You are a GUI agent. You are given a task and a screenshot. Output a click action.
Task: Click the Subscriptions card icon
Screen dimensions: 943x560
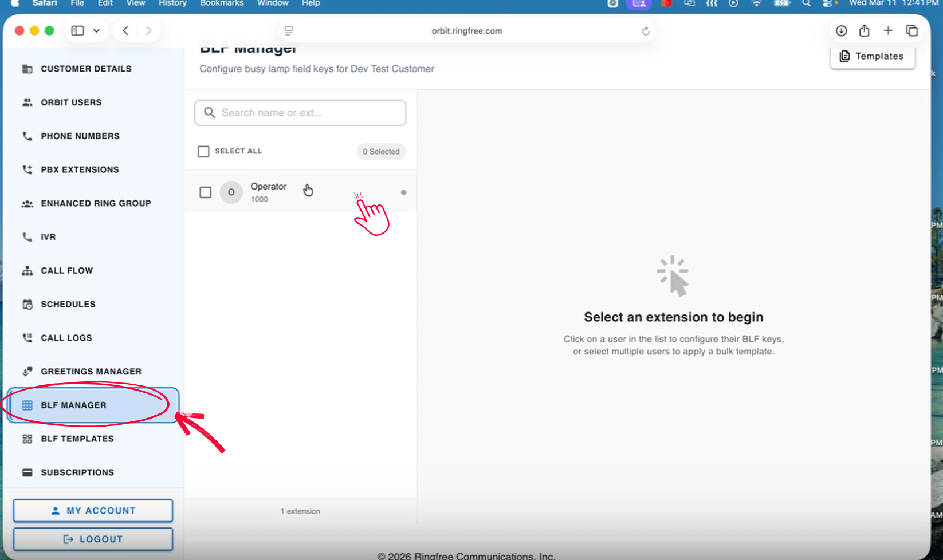click(x=27, y=472)
